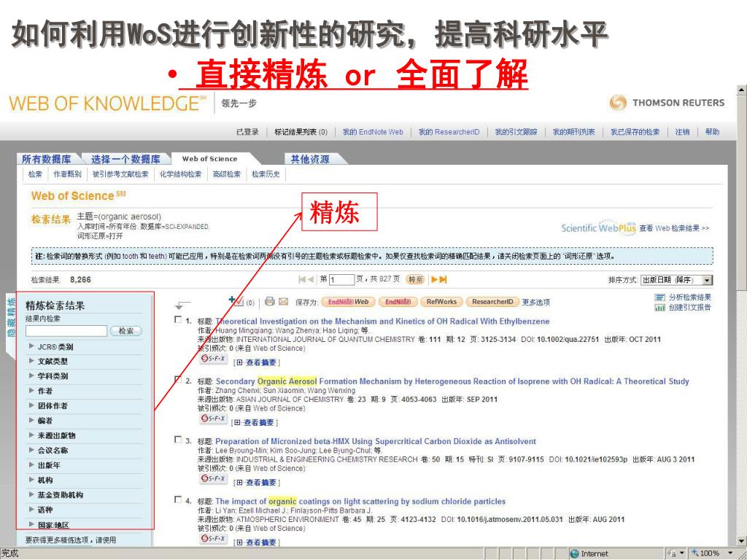Save to EndNote button
This screenshot has height=560, width=747.
click(398, 302)
